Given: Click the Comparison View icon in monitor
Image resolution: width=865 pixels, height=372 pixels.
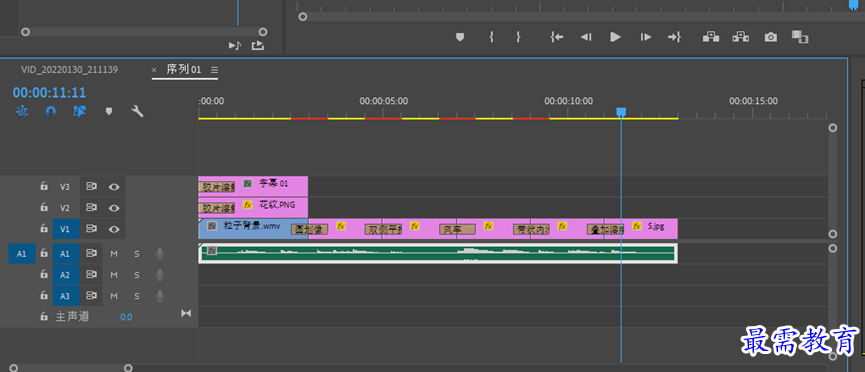Looking at the screenshot, I should click(799, 37).
